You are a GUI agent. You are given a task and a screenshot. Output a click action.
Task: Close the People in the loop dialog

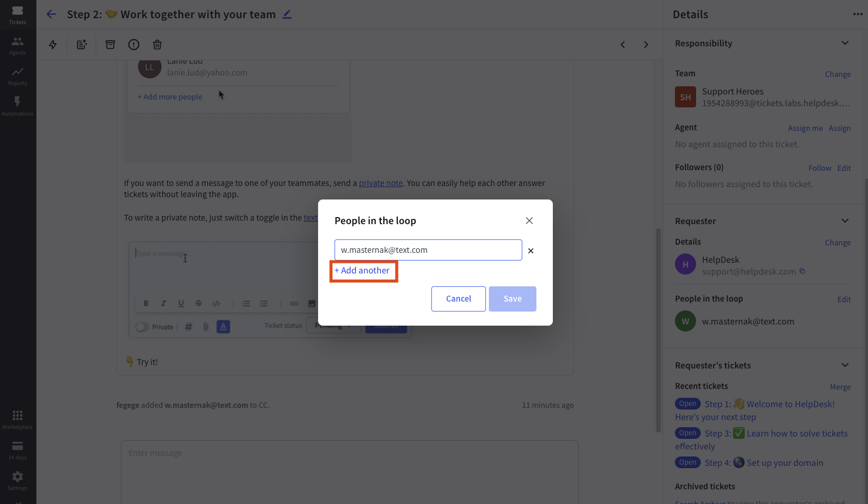[529, 221]
